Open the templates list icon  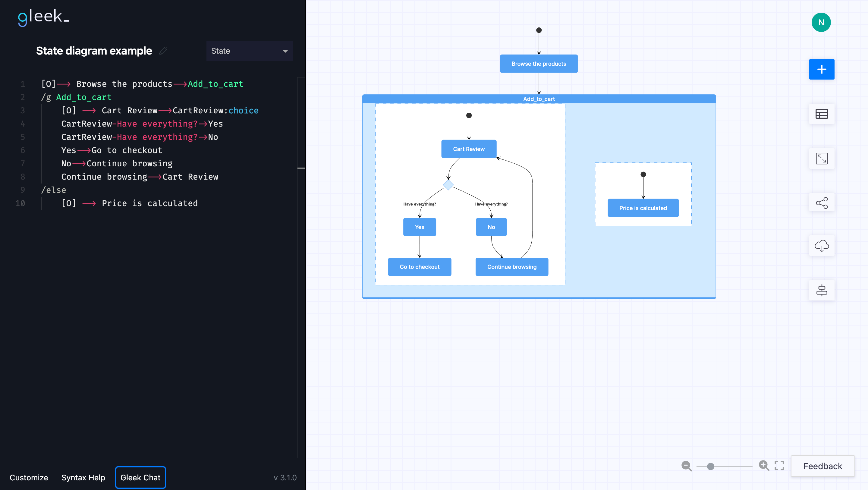point(822,114)
